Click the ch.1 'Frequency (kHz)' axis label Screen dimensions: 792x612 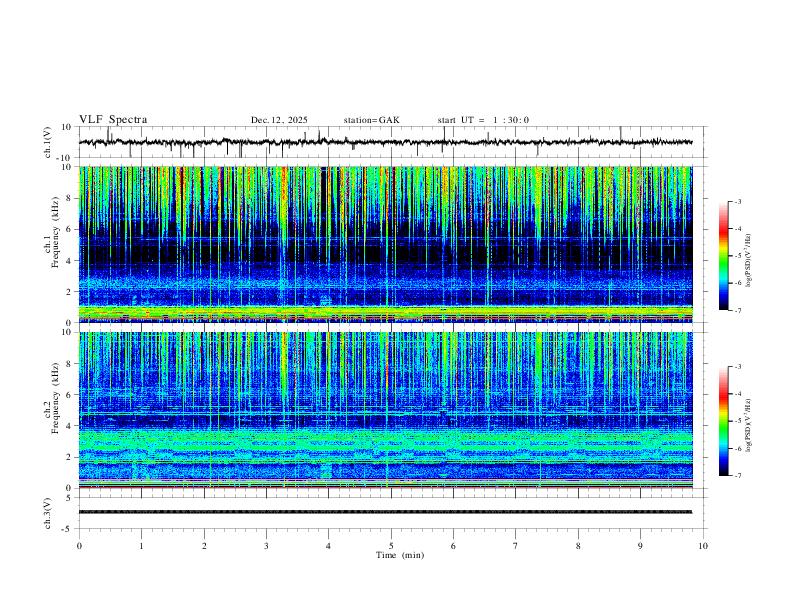56,231
